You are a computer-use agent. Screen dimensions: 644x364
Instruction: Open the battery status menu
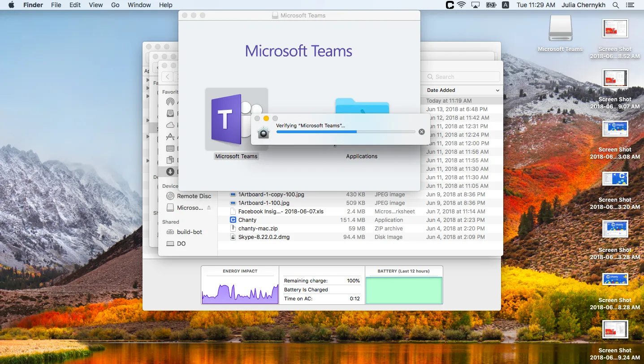491,5
